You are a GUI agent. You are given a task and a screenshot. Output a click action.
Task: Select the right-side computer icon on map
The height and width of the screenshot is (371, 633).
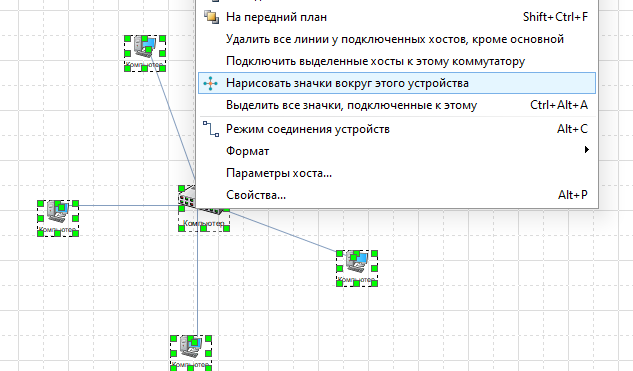click(x=357, y=268)
